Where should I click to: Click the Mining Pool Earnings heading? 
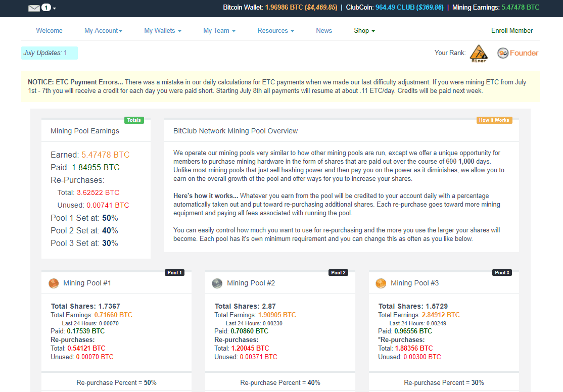85,131
